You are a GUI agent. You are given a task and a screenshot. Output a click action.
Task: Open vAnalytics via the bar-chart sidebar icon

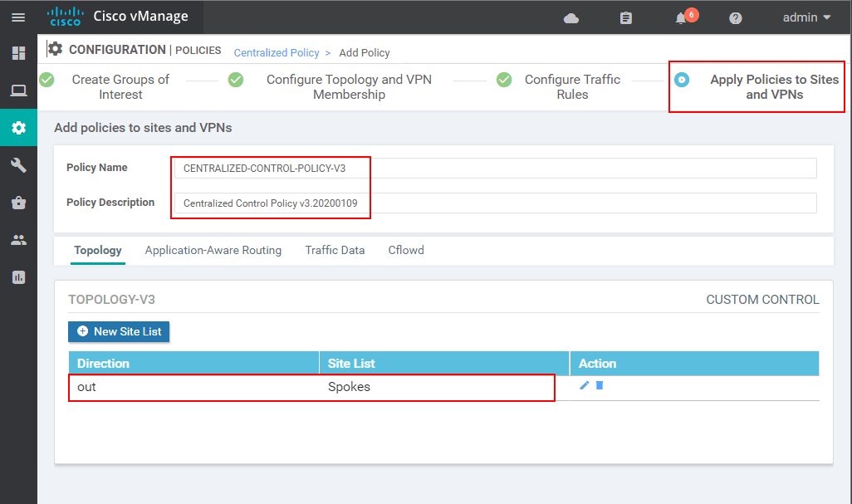(18, 276)
